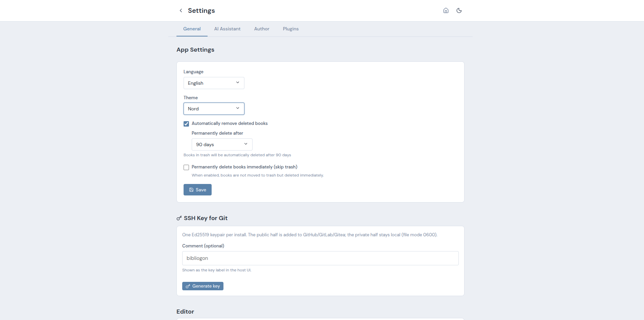Image resolution: width=644 pixels, height=320 pixels.
Task: Click the key icon beside SSH Key heading
Action: pos(179,218)
